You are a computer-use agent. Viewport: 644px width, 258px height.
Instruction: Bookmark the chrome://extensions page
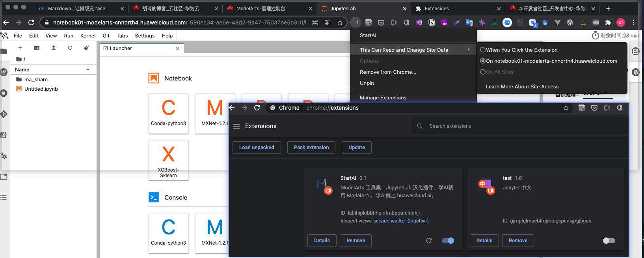click(x=566, y=108)
